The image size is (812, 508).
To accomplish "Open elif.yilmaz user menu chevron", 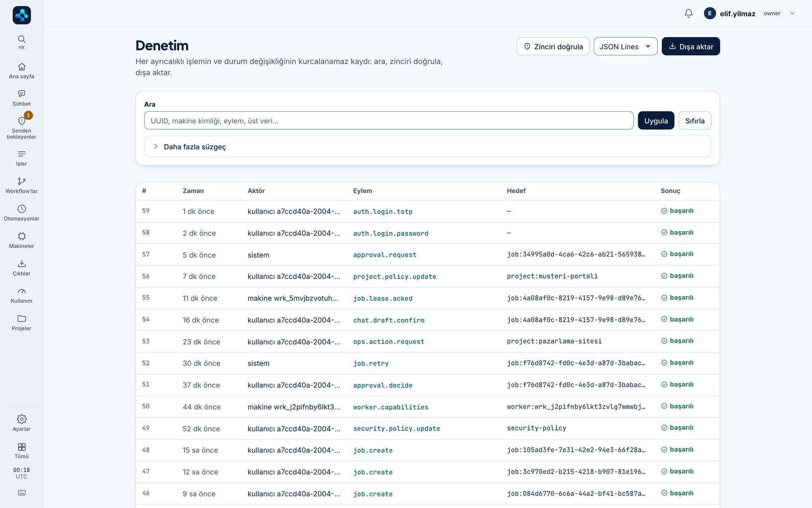I will (x=792, y=13).
